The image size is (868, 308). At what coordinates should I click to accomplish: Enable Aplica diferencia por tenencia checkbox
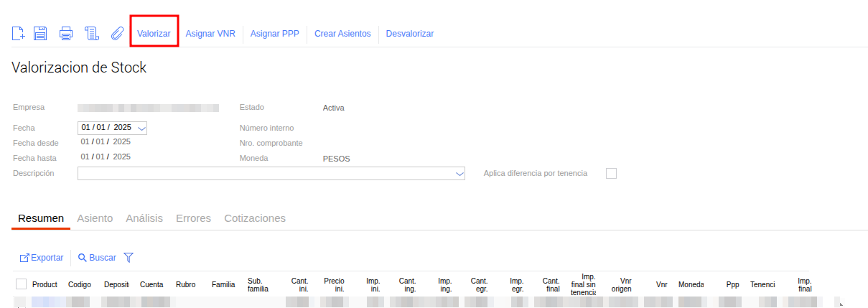coord(611,173)
